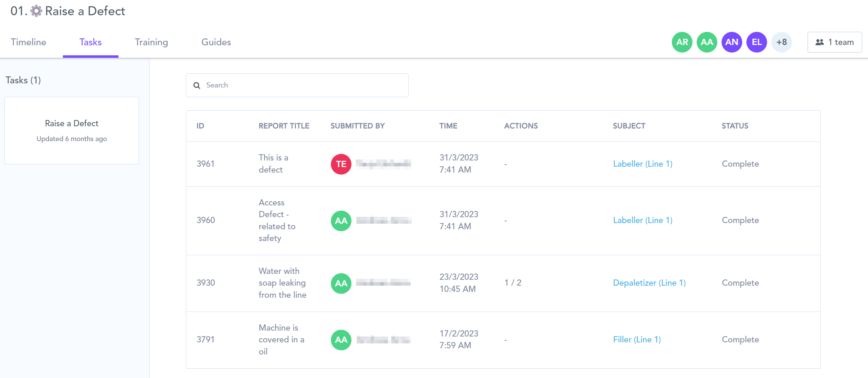Click the search magnifier icon

pos(197,85)
